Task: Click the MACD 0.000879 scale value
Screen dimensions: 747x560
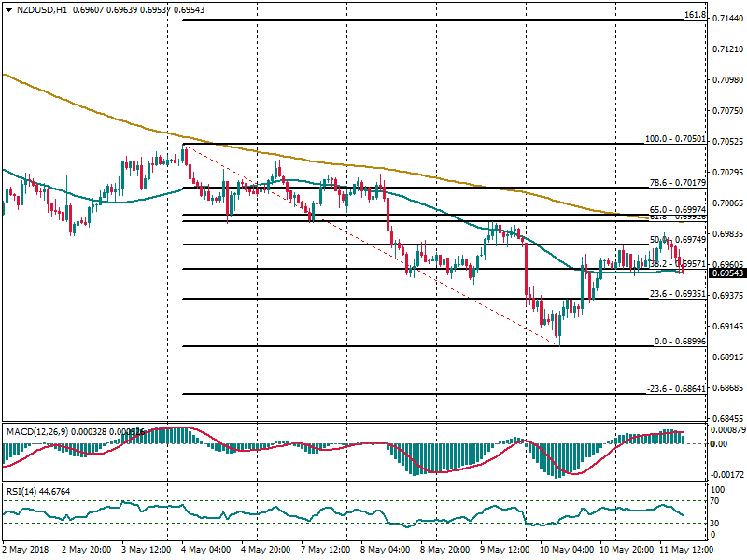Action: [727, 430]
